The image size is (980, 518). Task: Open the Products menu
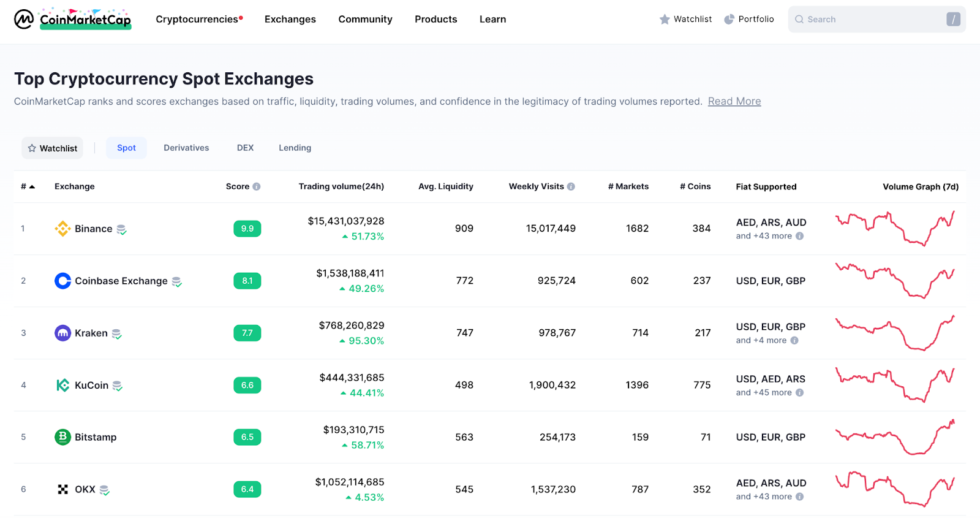[x=436, y=19]
